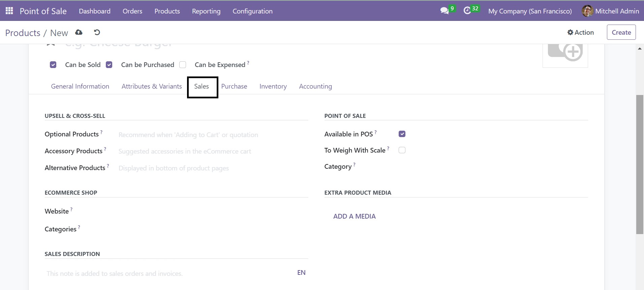Click the eCommerce Categories field
Image resolution: width=644 pixels, height=290 pixels.
213,229
